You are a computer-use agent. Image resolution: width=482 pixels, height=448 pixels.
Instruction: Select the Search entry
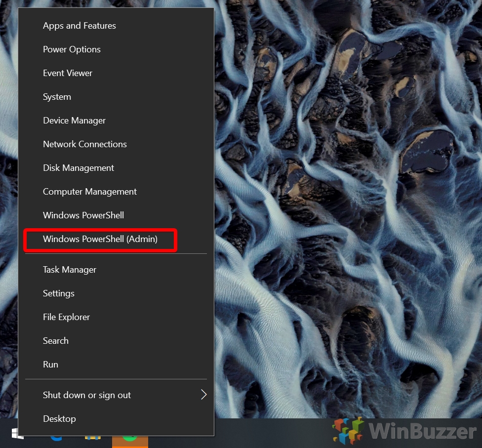coord(116,340)
